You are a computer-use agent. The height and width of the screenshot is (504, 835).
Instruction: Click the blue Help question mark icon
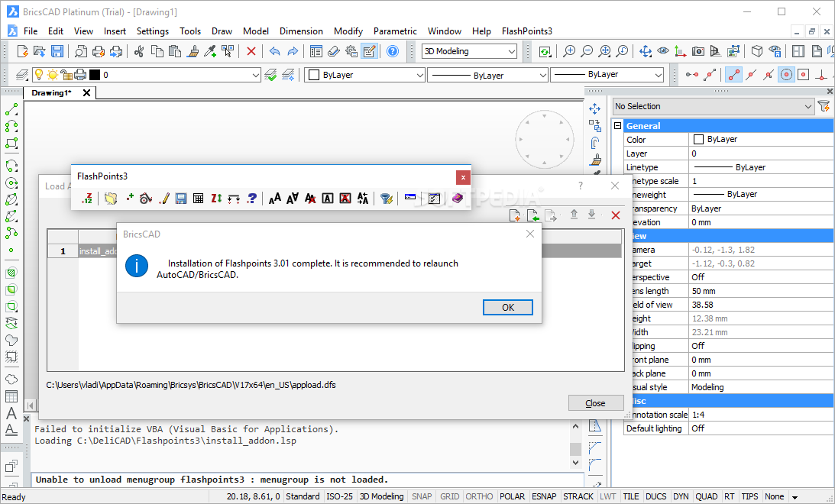pyautogui.click(x=393, y=51)
